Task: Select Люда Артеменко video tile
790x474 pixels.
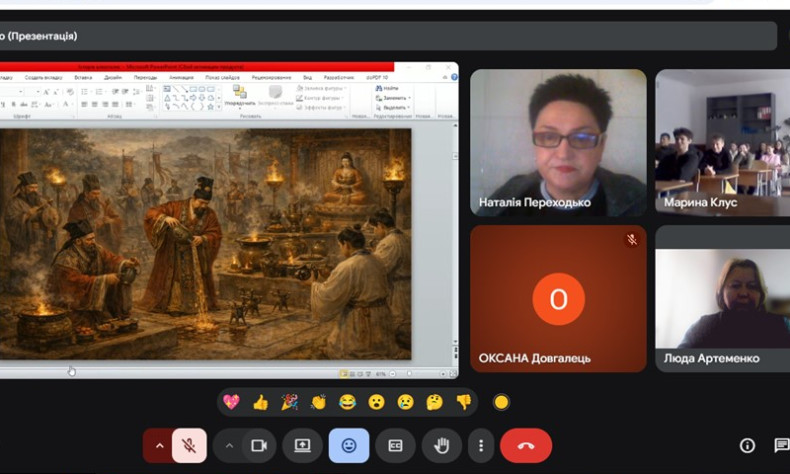Action: point(722,299)
